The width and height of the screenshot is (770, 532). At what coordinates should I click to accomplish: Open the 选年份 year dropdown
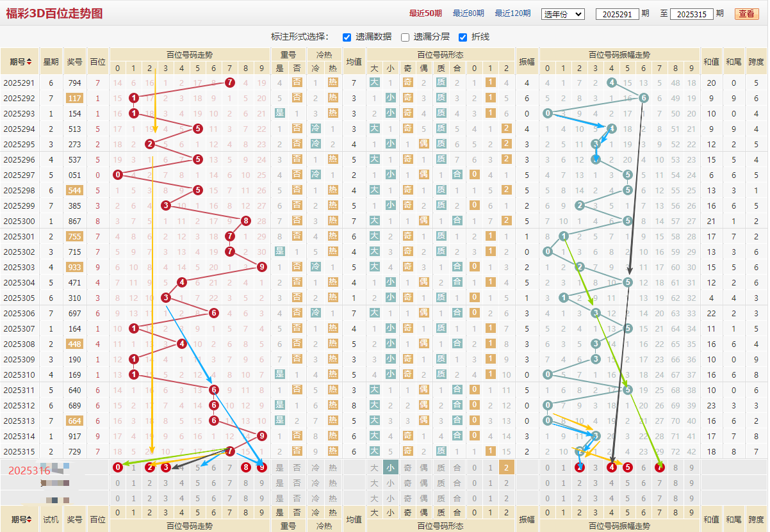562,13
